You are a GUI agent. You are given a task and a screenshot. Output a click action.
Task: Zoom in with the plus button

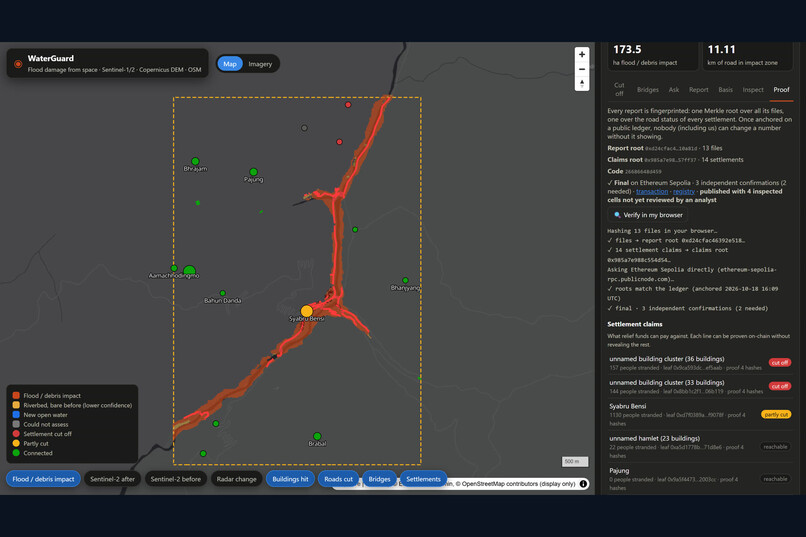point(582,54)
